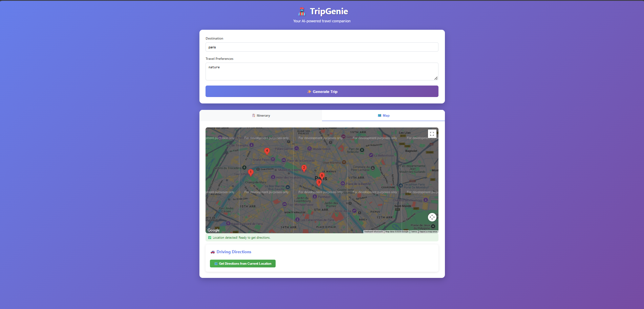The height and width of the screenshot is (309, 644).
Task: Click the Panthéon landmark icon
Action: point(315,197)
